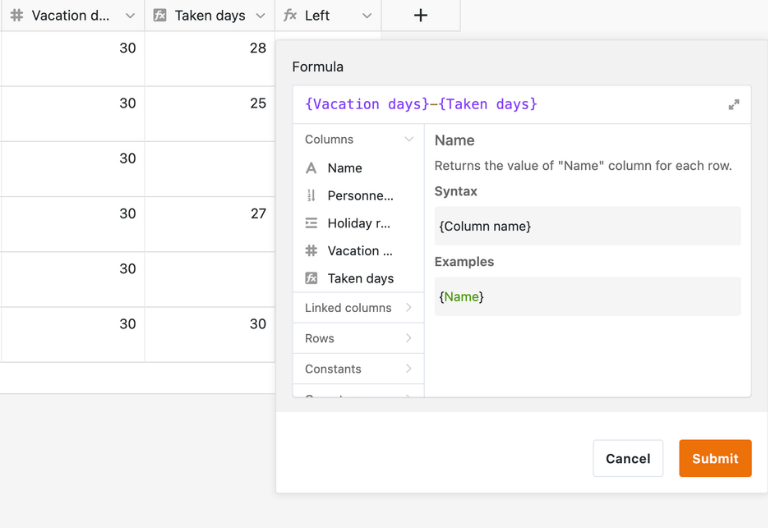
Task: Open the Vacation days column dropdown menu
Action: (130, 16)
